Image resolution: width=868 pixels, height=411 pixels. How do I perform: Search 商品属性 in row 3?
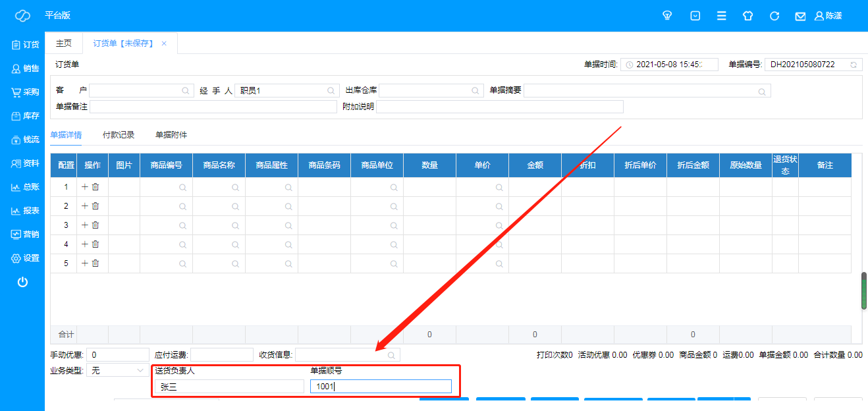(x=288, y=226)
